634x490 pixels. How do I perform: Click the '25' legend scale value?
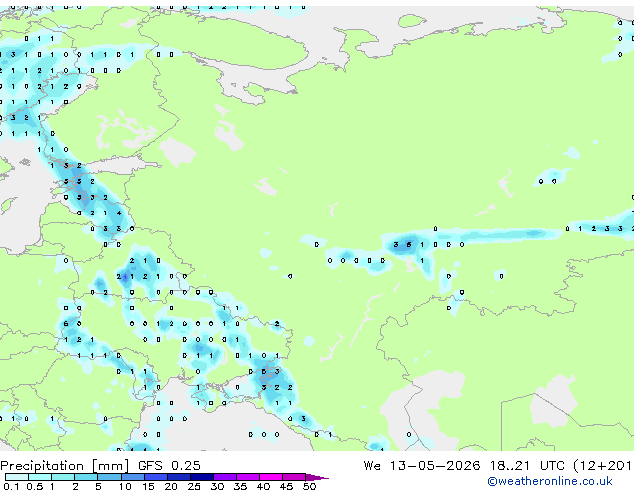point(194,486)
